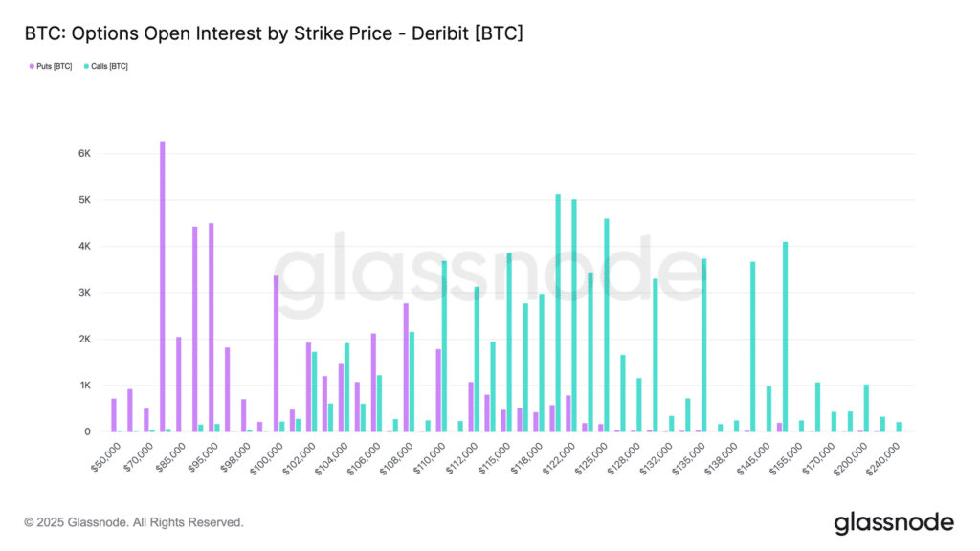980x551 pixels.
Task: Click the teal Calls legend dot
Action: click(x=86, y=66)
